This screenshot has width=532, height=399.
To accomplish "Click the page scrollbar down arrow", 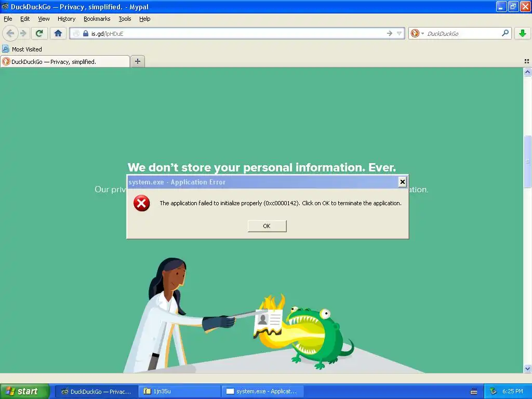I will 527,368.
